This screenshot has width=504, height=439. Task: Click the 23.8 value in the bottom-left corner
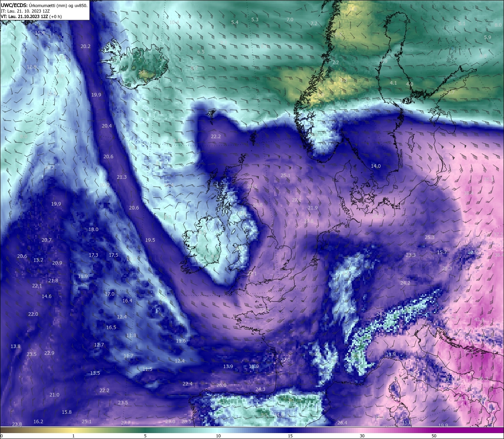(17, 424)
